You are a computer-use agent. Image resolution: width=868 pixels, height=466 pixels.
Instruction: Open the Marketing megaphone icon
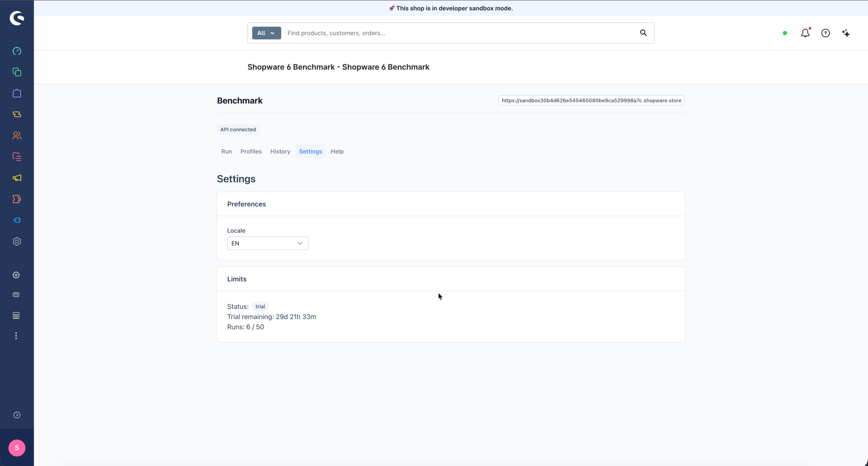[17, 178]
